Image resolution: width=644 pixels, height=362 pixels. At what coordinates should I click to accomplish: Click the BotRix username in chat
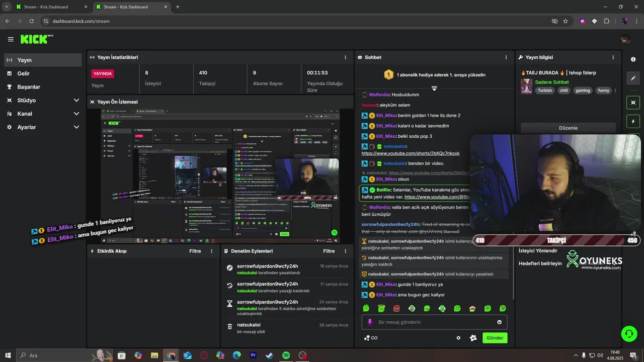383,190
